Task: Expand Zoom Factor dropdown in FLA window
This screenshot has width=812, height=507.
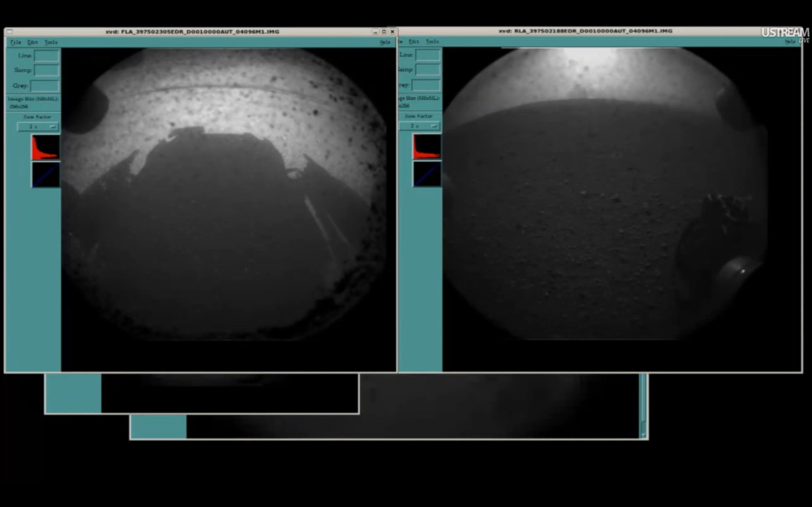Action: click(38, 127)
